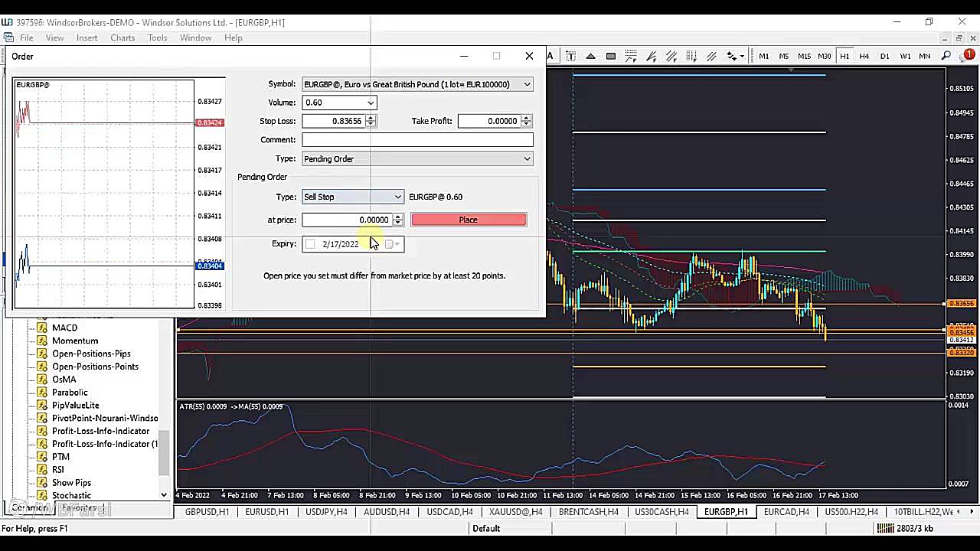Open the Expiry date picker dropdown
Image resolution: width=980 pixels, height=551 pixels.
click(393, 244)
